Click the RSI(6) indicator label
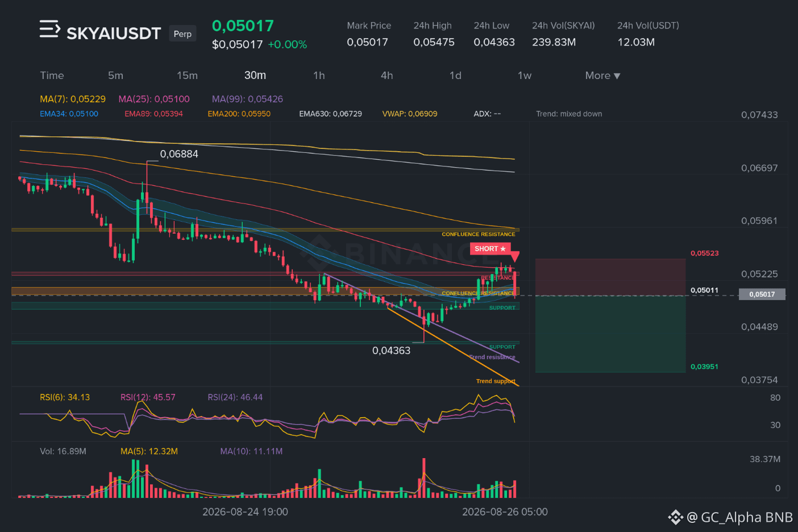Image resolution: width=798 pixels, height=532 pixels. 65,397
